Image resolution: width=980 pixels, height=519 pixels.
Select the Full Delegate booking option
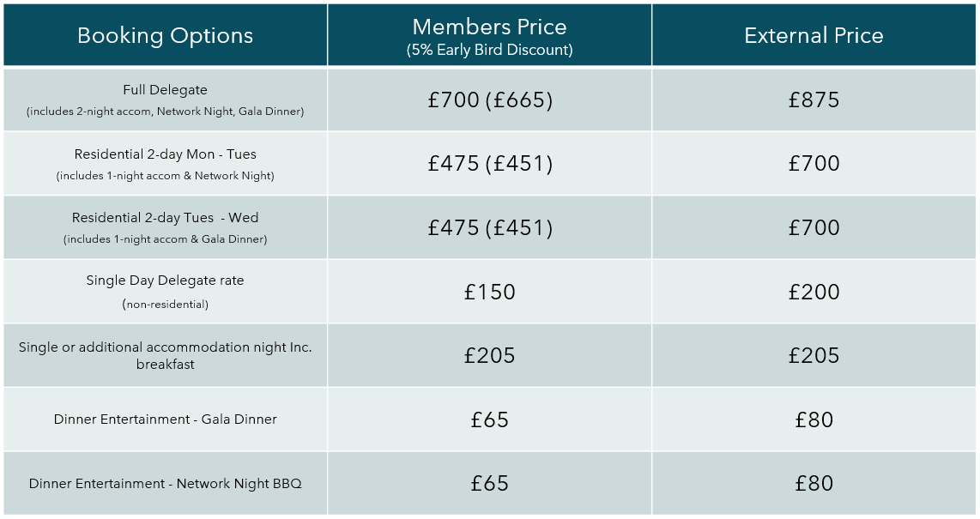pos(165,90)
